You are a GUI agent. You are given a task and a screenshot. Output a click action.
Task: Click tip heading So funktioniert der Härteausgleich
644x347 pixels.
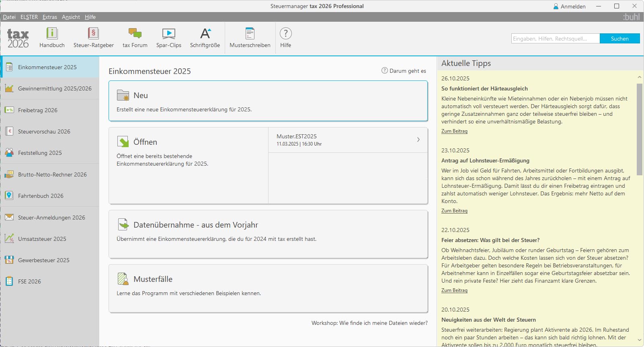(484, 88)
